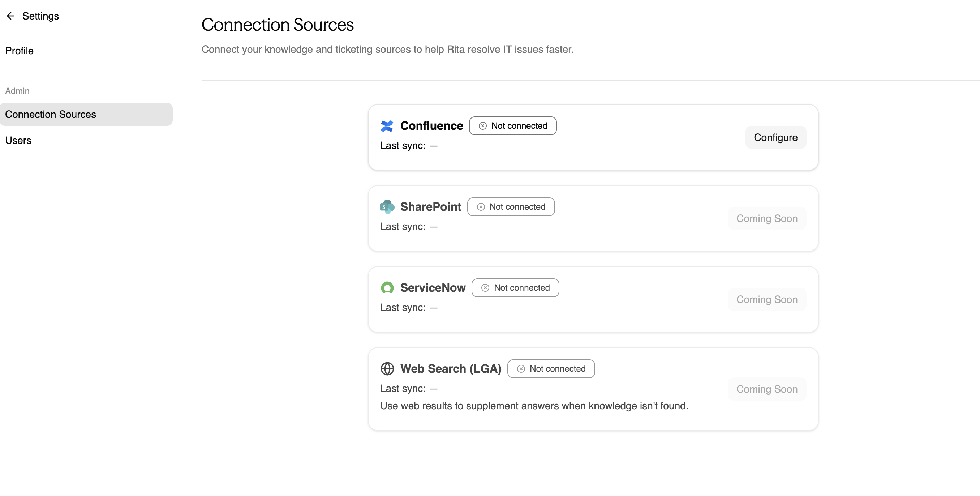Image resolution: width=980 pixels, height=496 pixels.
Task: Click the Confluence logo icon
Action: click(387, 125)
